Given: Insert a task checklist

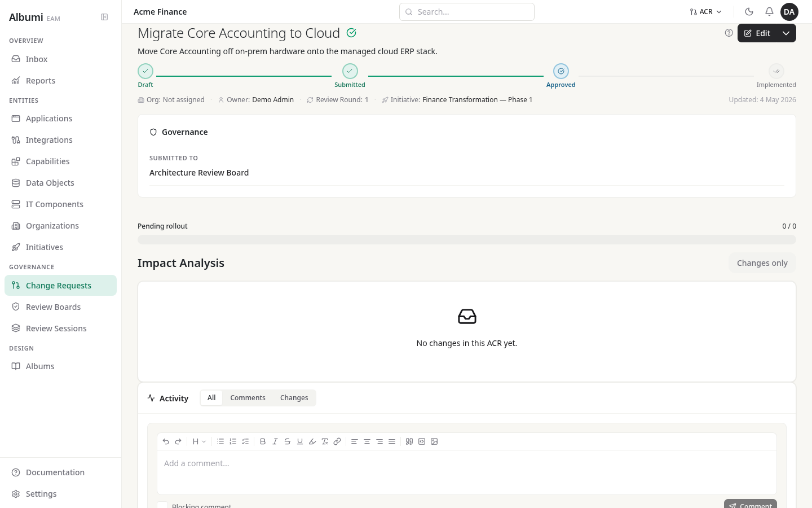Looking at the screenshot, I should (x=245, y=441).
